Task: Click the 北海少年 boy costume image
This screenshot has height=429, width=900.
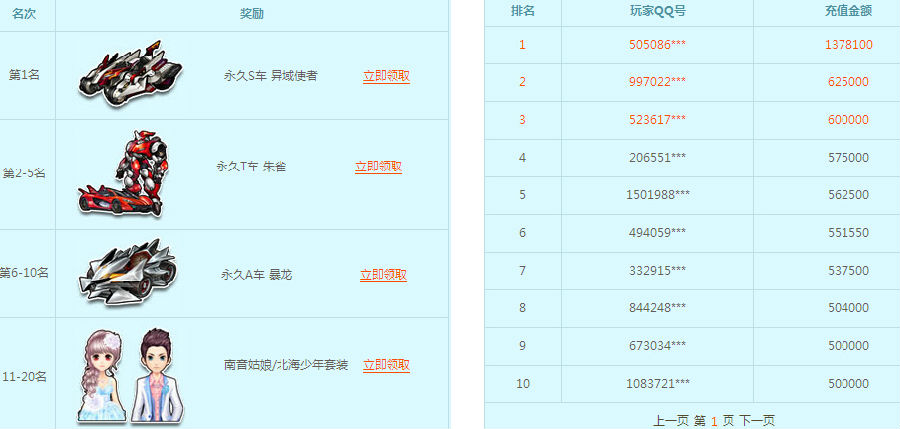Action: pyautogui.click(x=157, y=376)
